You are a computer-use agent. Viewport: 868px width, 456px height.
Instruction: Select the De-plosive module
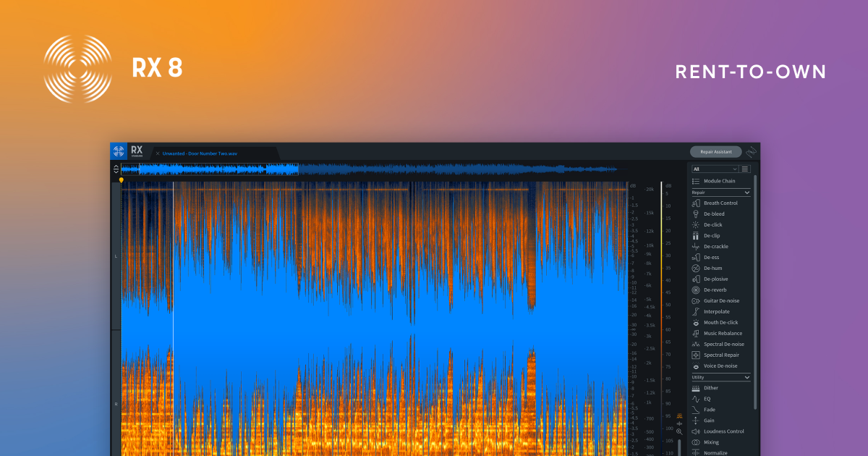tap(710, 279)
